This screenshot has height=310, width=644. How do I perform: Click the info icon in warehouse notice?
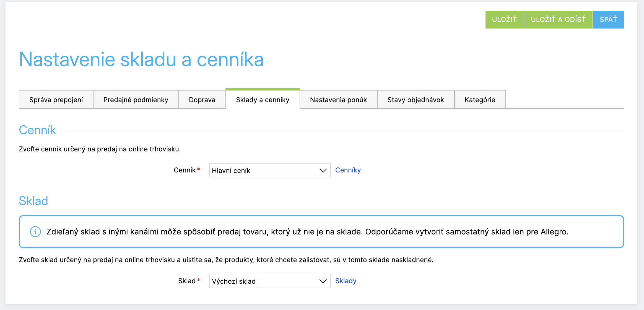[35, 232]
